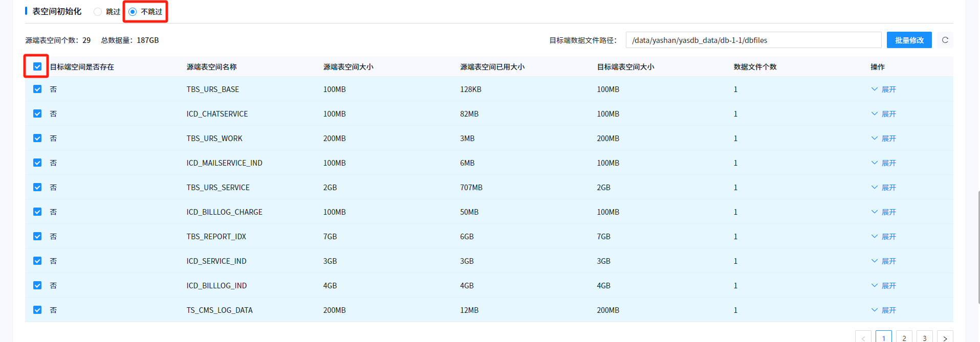This screenshot has height=342, width=980.
Task: Open pagination page 1
Action: pos(884,336)
